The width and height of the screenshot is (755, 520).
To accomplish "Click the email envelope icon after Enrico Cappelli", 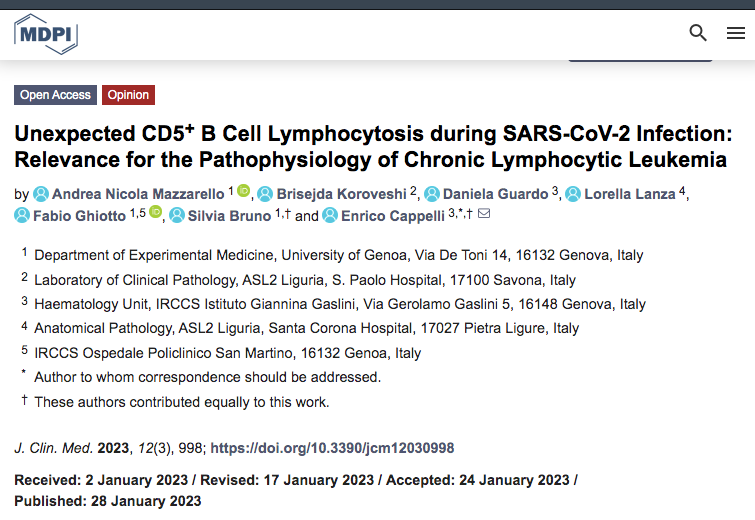I will coord(484,214).
